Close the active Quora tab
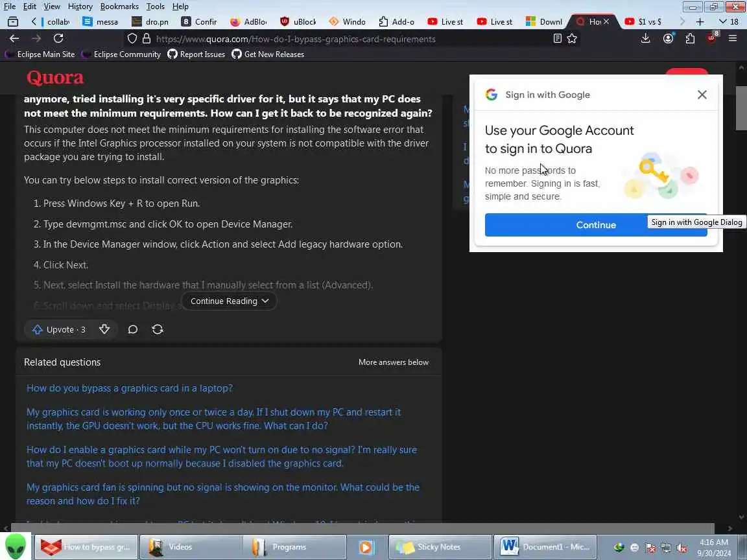Image resolution: width=747 pixels, height=560 pixels. click(x=606, y=21)
